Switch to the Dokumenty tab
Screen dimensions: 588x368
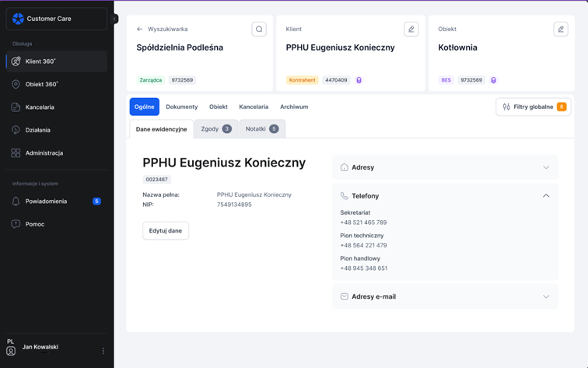182,107
